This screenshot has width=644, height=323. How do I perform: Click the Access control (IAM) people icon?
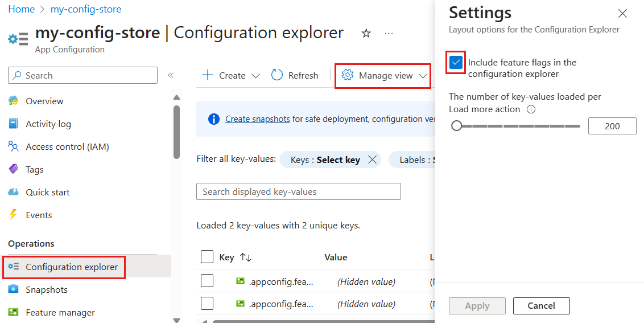pos(14,146)
